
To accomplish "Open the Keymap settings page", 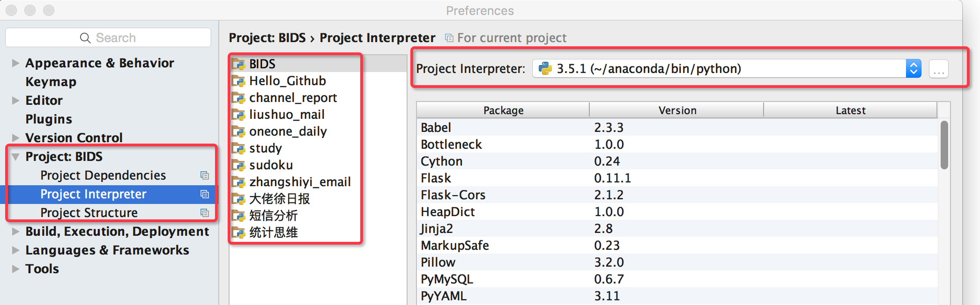I will 51,82.
